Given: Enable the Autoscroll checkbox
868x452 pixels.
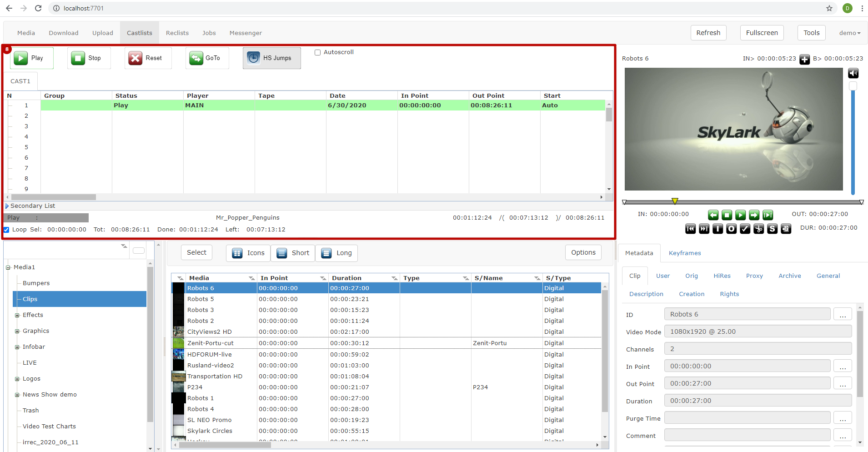Looking at the screenshot, I should point(318,53).
